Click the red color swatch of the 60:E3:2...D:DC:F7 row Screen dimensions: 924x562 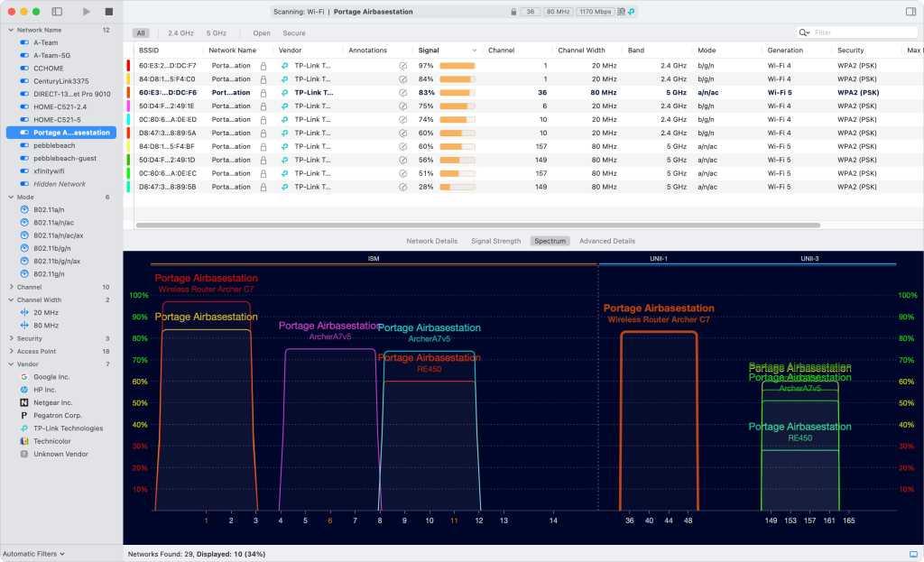point(128,66)
